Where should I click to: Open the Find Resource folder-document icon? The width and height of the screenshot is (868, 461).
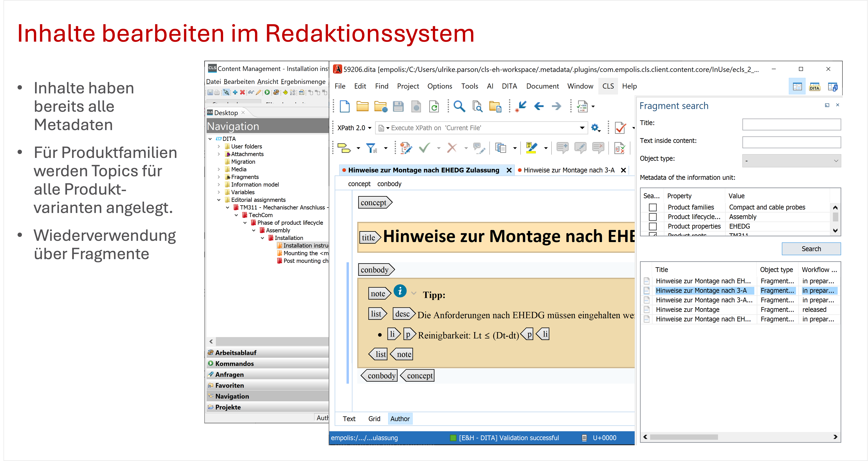point(495,106)
